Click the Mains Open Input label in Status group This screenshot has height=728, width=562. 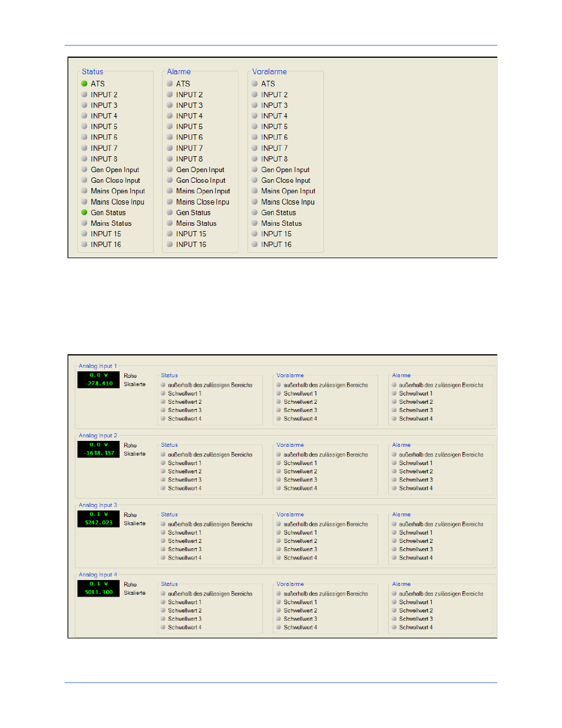click(x=118, y=191)
